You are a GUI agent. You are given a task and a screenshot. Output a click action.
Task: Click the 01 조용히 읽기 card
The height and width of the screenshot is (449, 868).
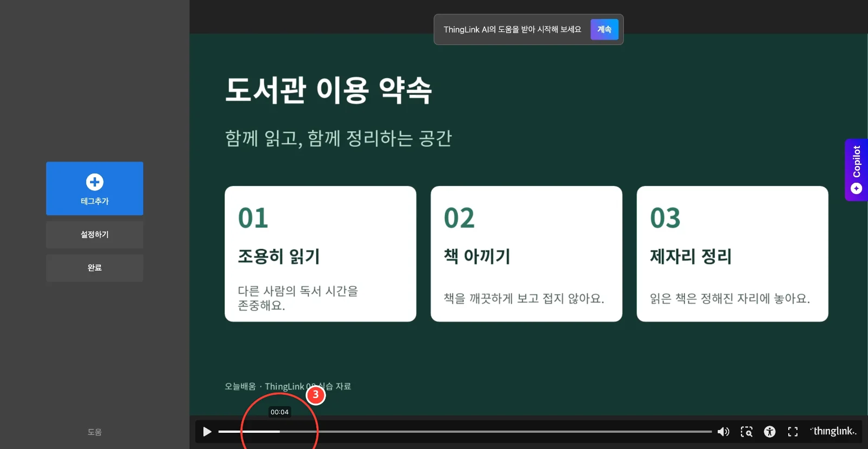321,254
